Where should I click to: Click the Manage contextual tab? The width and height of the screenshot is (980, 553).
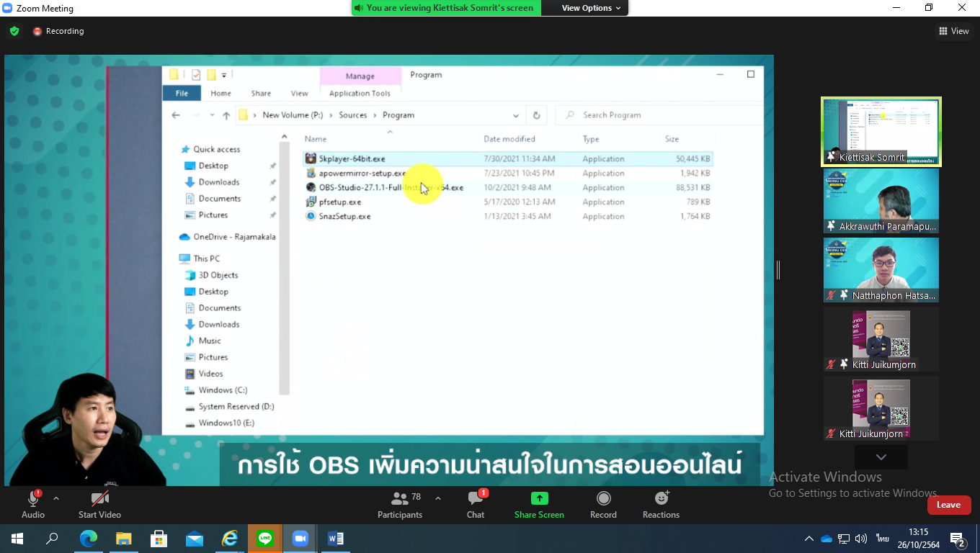(x=360, y=76)
